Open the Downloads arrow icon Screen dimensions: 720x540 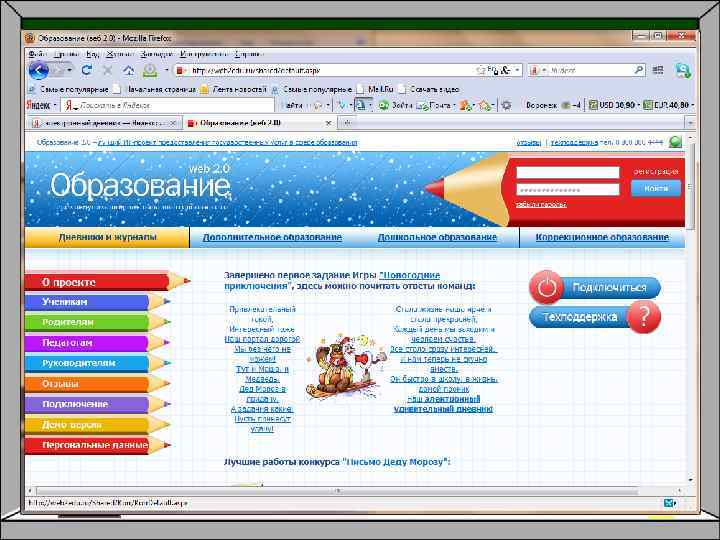[x=150, y=70]
